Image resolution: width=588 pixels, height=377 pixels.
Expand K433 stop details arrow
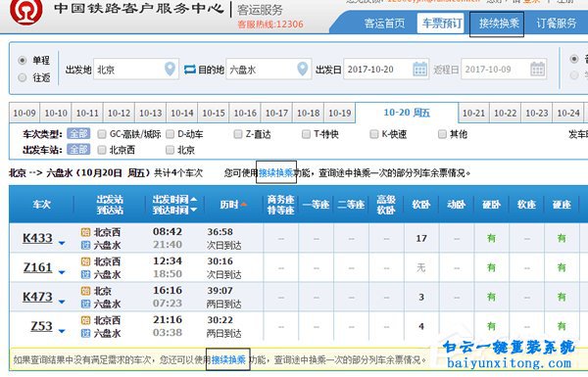pyautogui.click(x=62, y=243)
